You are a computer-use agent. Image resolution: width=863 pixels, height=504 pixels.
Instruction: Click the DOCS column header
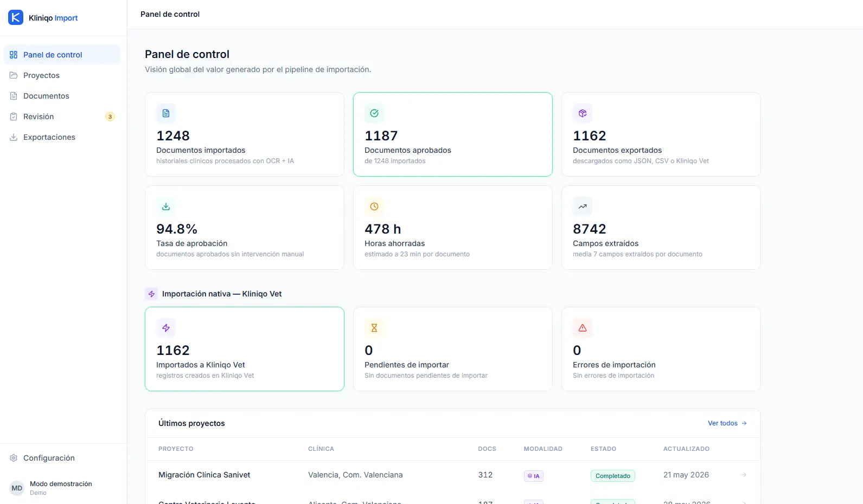pyautogui.click(x=487, y=449)
